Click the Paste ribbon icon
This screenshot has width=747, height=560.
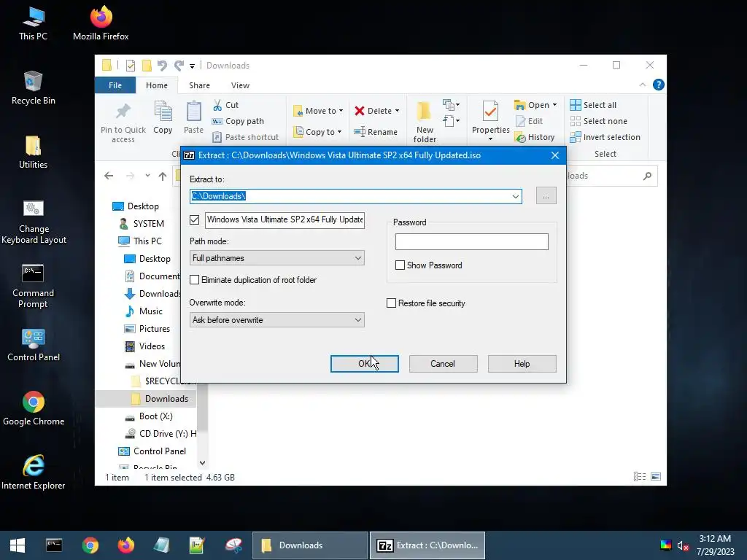tap(193, 117)
